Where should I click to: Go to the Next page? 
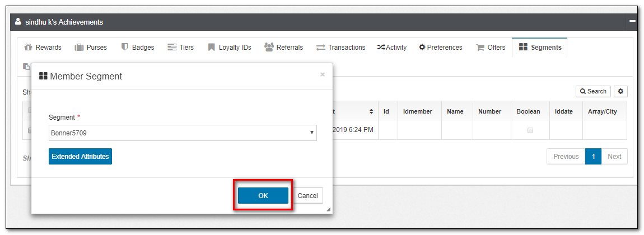click(614, 157)
